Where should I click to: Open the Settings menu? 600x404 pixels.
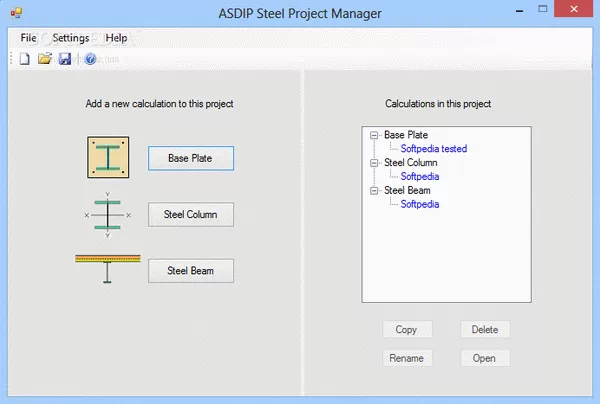70,37
